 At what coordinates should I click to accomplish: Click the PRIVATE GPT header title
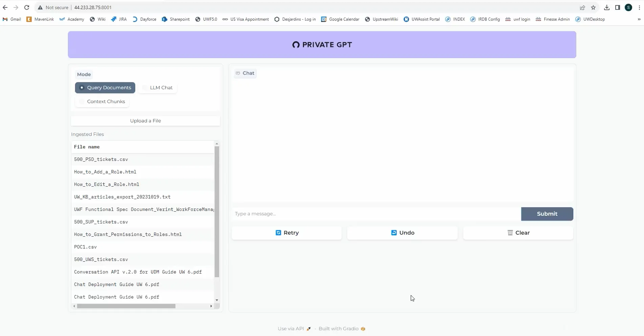(322, 45)
